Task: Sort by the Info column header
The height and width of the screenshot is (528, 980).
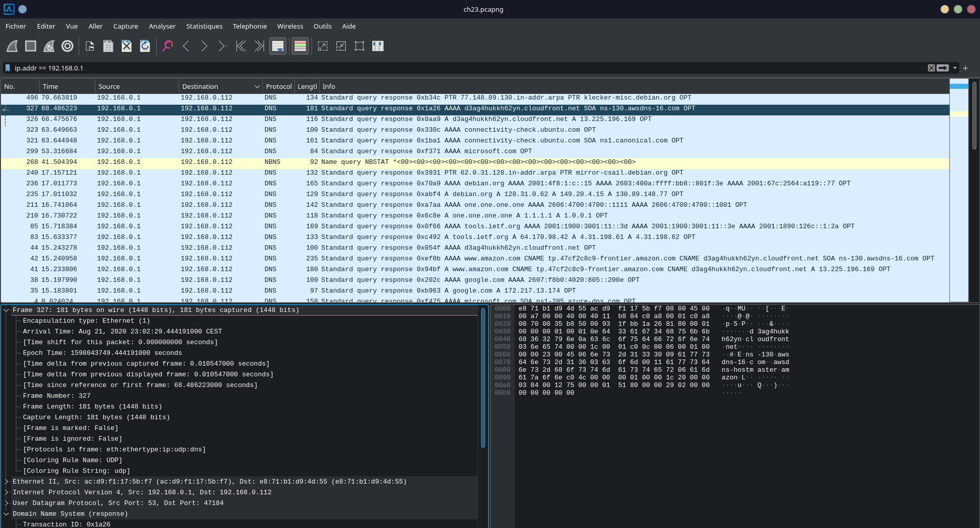Action: pyautogui.click(x=633, y=86)
